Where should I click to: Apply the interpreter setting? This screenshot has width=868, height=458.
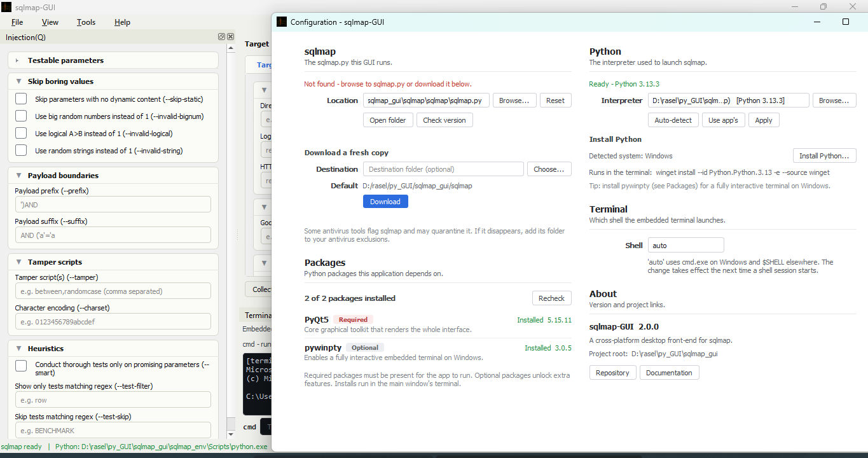pos(764,120)
